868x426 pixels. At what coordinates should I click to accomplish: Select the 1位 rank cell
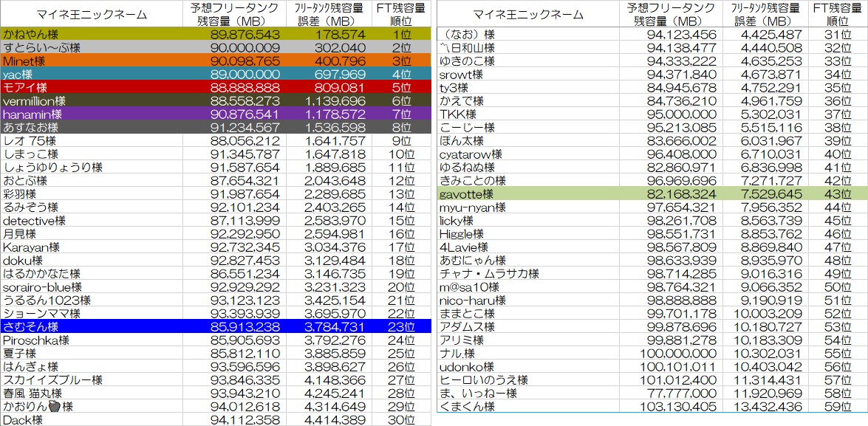[x=401, y=34]
